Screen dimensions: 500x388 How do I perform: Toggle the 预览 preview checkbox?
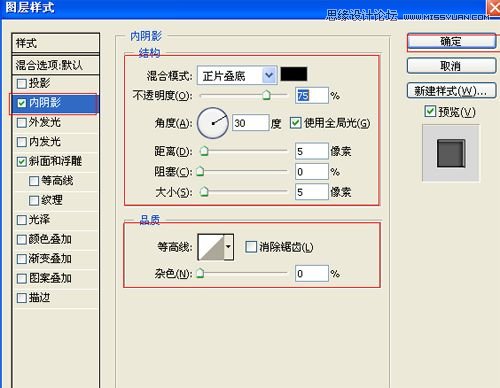(x=430, y=111)
